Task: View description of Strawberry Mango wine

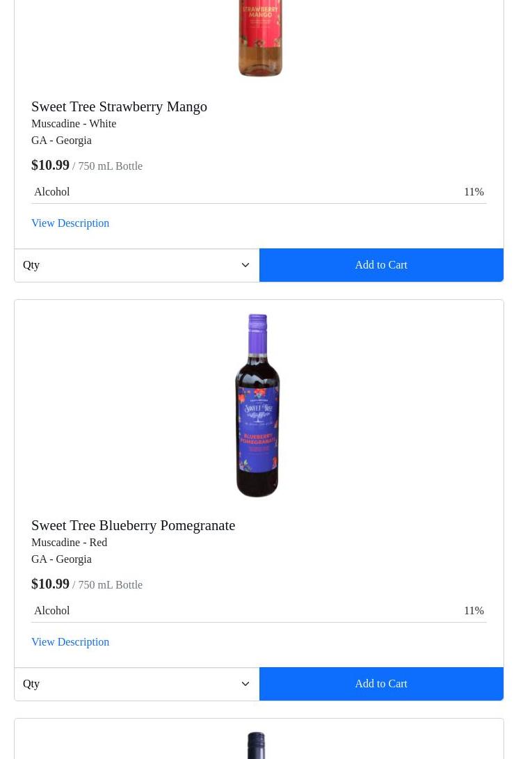Action: [x=70, y=223]
